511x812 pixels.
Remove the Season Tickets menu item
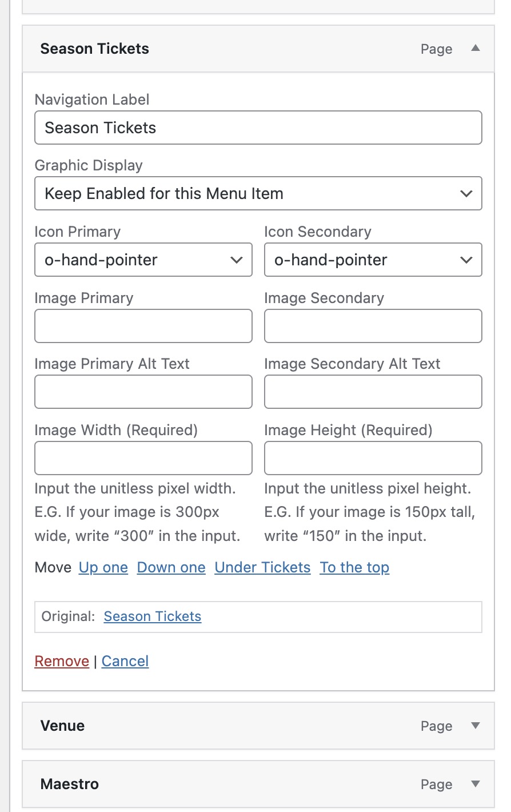[x=62, y=662]
